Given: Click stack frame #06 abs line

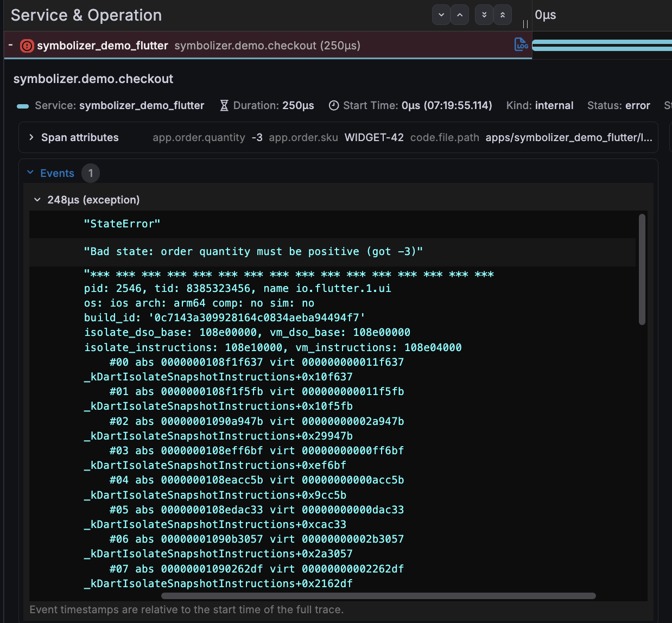Looking at the screenshot, I should pos(256,539).
